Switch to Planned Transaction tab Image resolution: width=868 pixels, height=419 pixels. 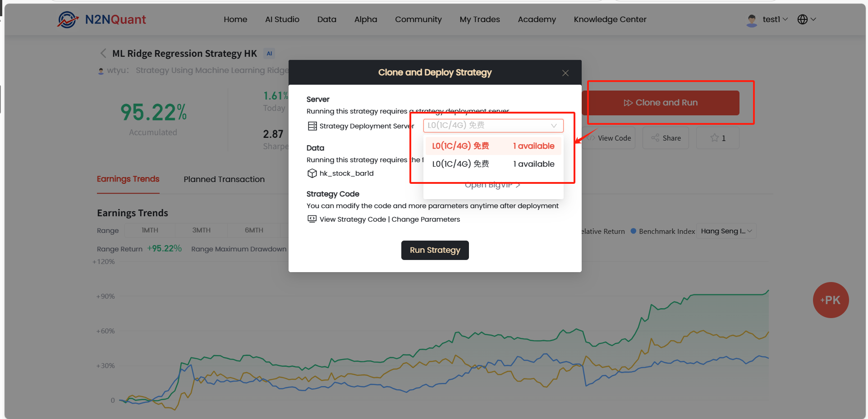pos(224,179)
